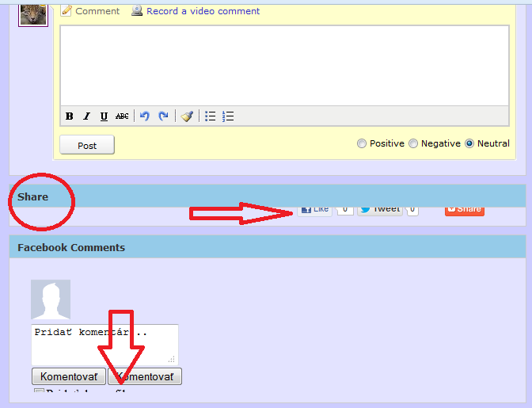The height and width of the screenshot is (408, 532).
Task: Click the Share section heading
Action: click(33, 197)
